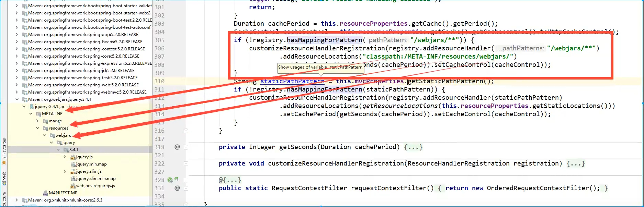Image resolution: width=644 pixels, height=207 pixels.
Task: Expand the maven folder under META-INF
Action: [x=37, y=121]
